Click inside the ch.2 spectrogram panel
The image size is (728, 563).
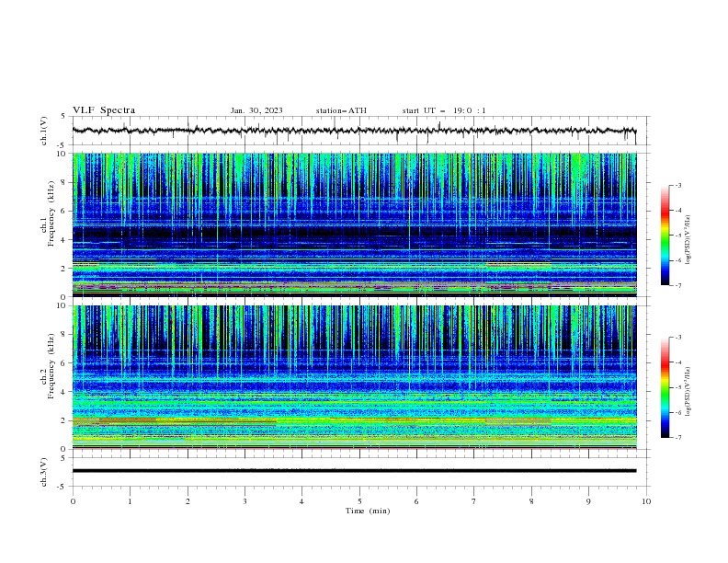(x=354, y=377)
